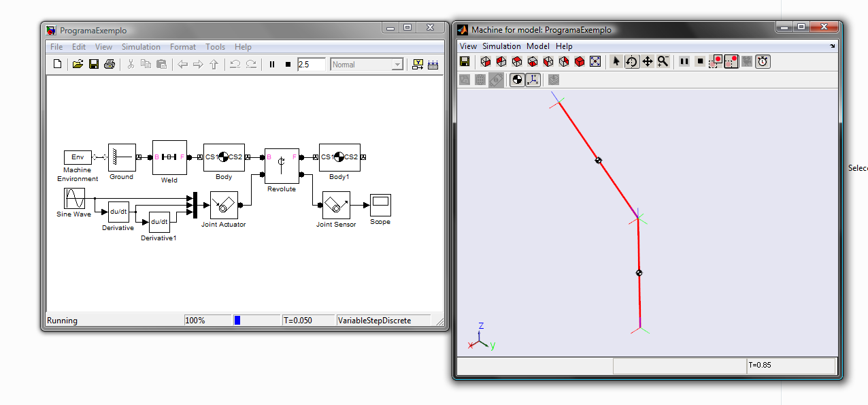This screenshot has height=405, width=868.
Task: Toggle the stopwatch animation timer button
Action: [x=763, y=62]
